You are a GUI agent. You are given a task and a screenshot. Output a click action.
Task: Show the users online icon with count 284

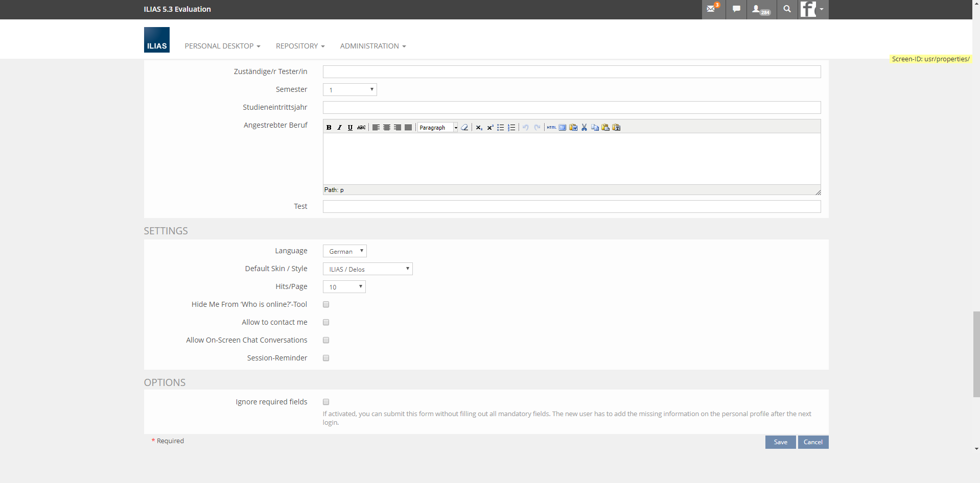click(x=761, y=9)
